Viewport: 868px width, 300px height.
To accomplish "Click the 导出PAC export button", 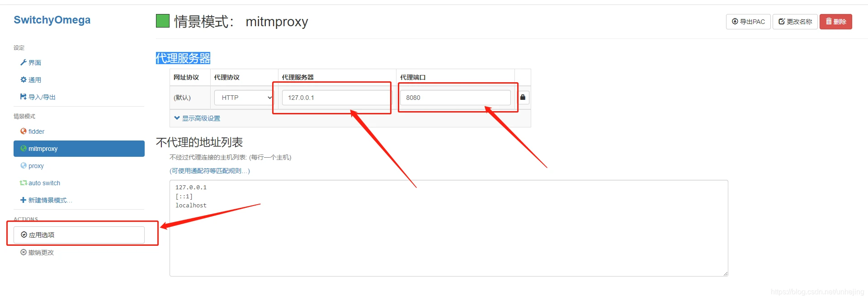I will click(x=748, y=22).
